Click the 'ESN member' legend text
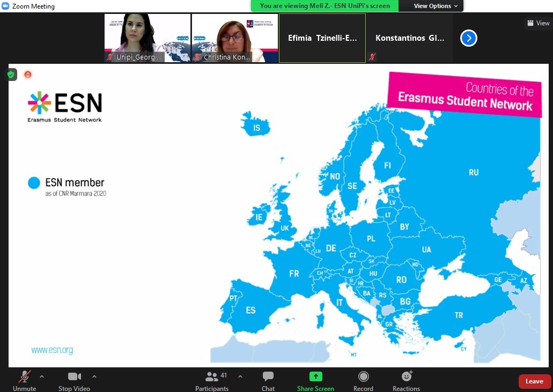The width and height of the screenshot is (553, 392). [x=75, y=183]
